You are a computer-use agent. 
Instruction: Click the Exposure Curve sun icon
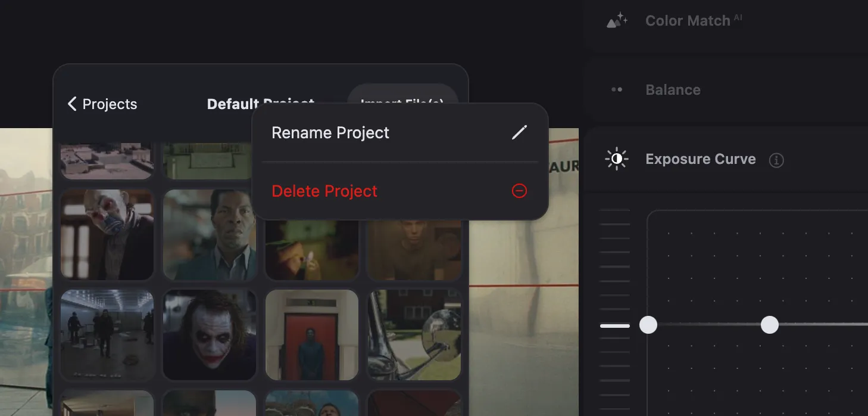pyautogui.click(x=617, y=159)
